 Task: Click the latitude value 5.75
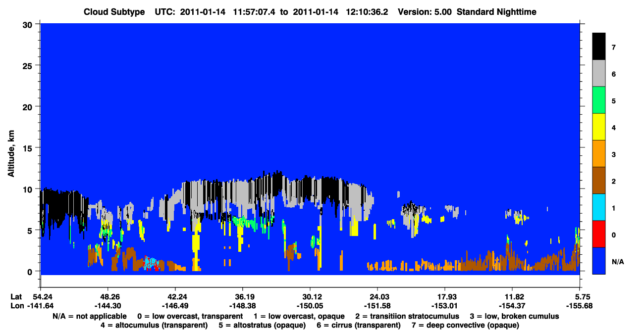(580, 297)
